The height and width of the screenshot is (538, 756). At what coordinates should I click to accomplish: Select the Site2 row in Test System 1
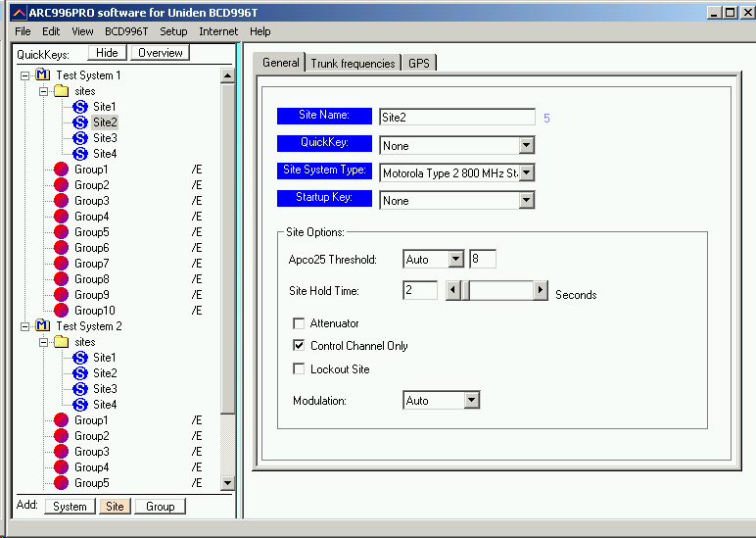click(105, 122)
